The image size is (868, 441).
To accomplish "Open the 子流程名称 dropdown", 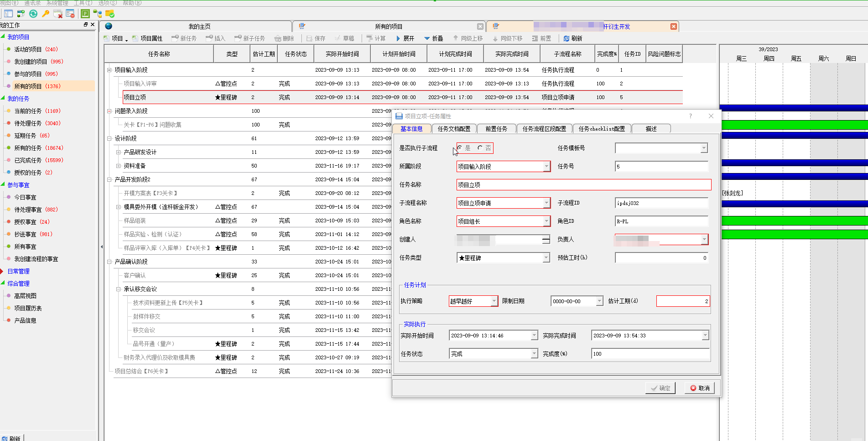I will [546, 203].
